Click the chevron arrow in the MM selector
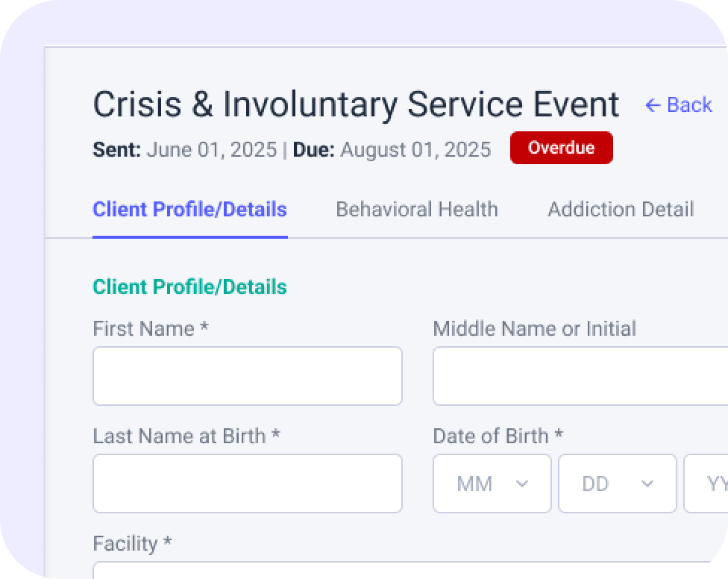Screen dimensions: 728x579 [x=522, y=483]
